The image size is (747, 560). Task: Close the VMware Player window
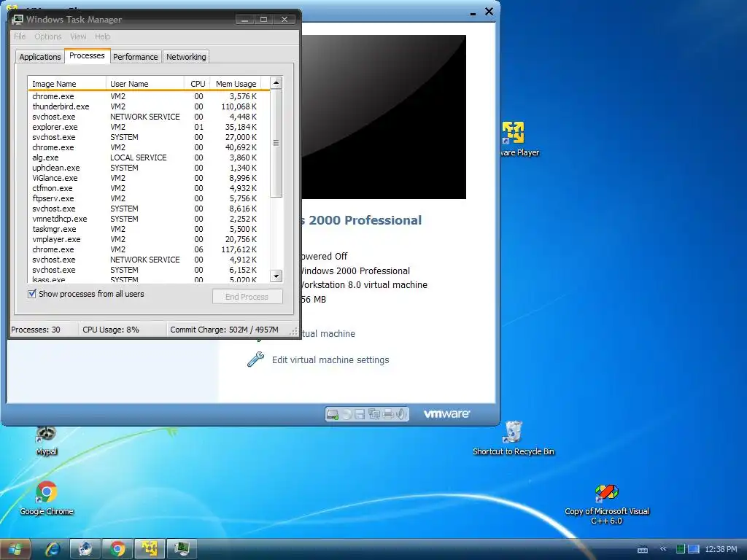click(x=489, y=12)
